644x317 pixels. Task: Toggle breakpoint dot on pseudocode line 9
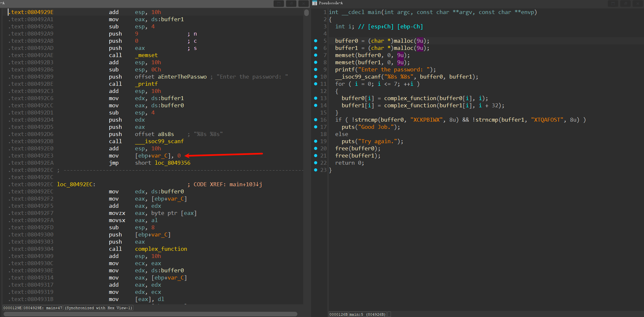pos(316,69)
